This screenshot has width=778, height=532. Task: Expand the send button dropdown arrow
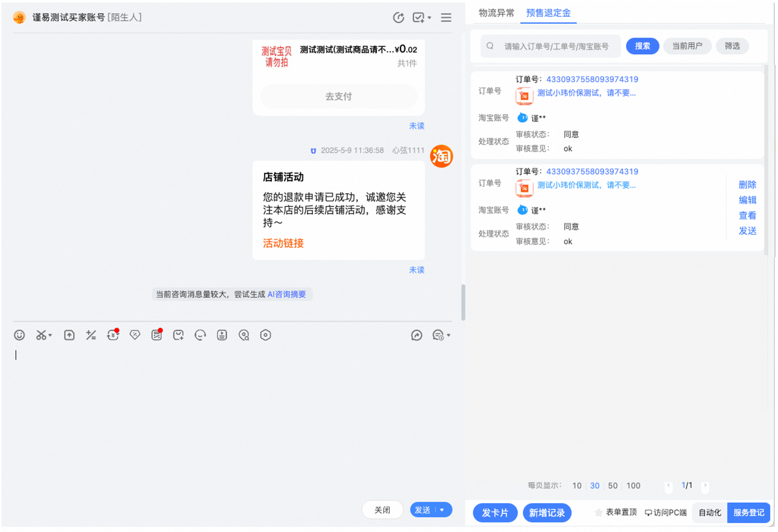coord(442,510)
